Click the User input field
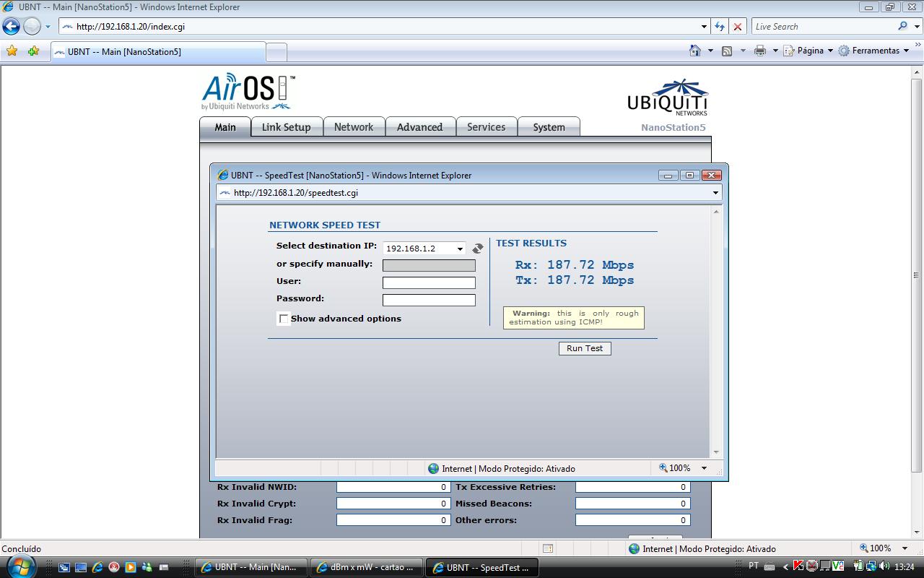Viewport: 924px width, 578px height. tap(429, 282)
